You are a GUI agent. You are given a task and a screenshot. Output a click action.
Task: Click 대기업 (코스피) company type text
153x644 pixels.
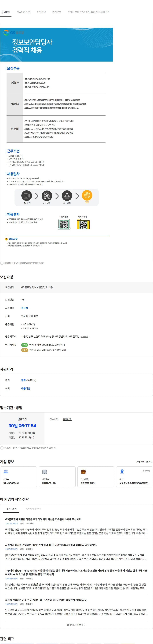[x=49, y=483]
